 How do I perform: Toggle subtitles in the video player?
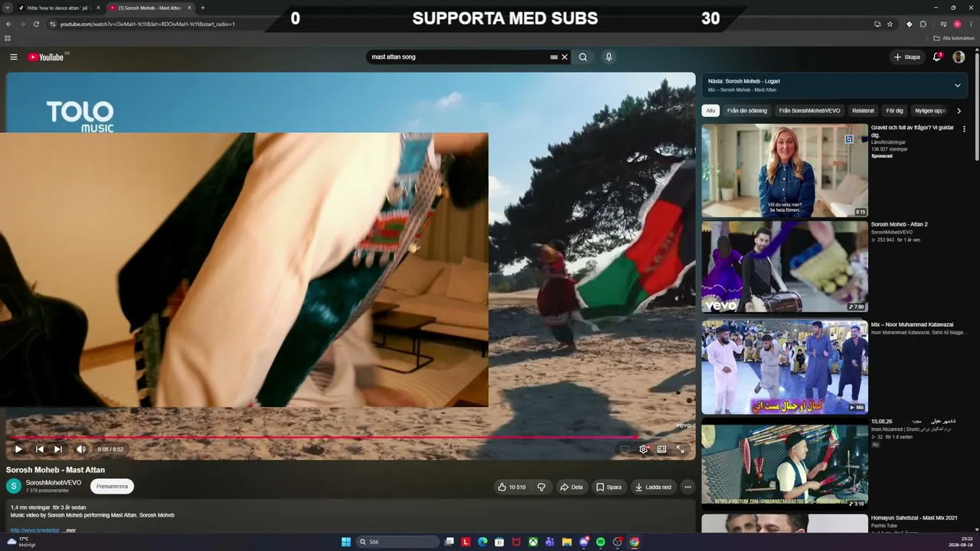[x=625, y=449]
